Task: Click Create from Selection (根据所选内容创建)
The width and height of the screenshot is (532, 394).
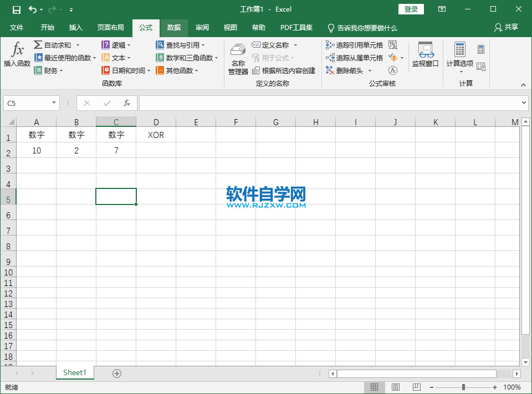Action: point(284,70)
